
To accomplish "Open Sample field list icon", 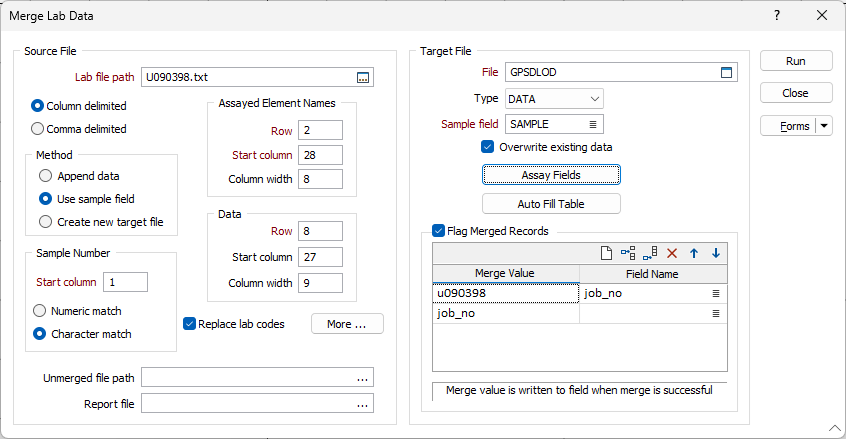I will click(592, 124).
